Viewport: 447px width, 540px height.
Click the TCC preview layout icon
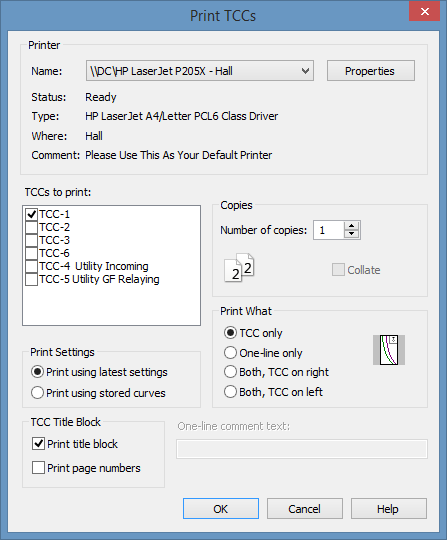pos(389,350)
